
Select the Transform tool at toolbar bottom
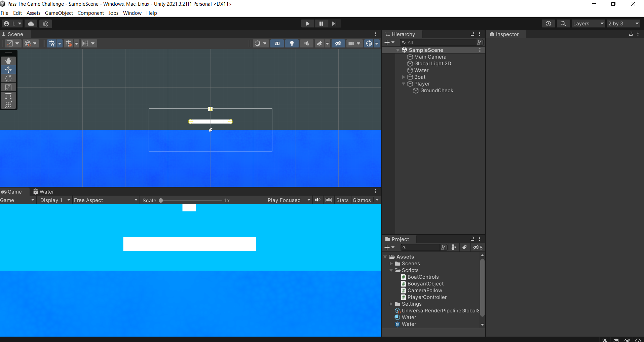[8, 105]
